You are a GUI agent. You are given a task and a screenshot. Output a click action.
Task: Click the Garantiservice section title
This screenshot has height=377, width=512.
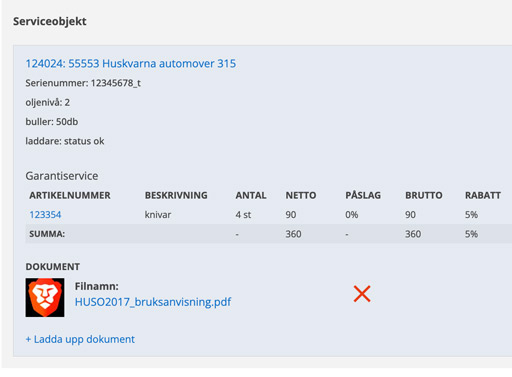[62, 176]
